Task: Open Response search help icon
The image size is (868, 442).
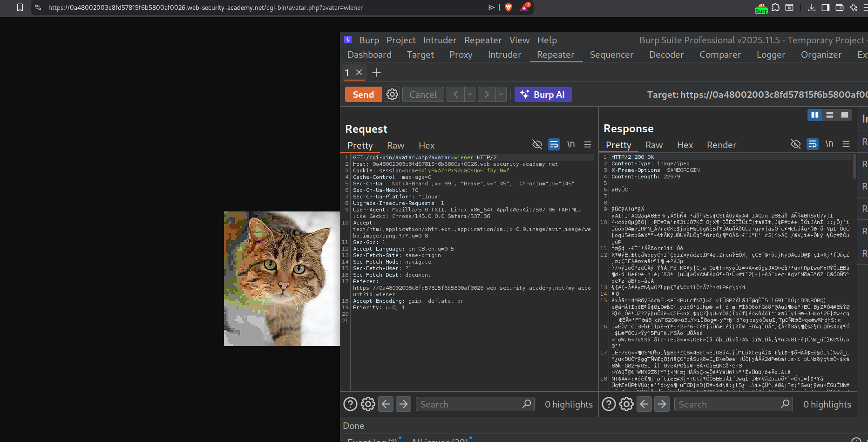Action: (x=609, y=404)
